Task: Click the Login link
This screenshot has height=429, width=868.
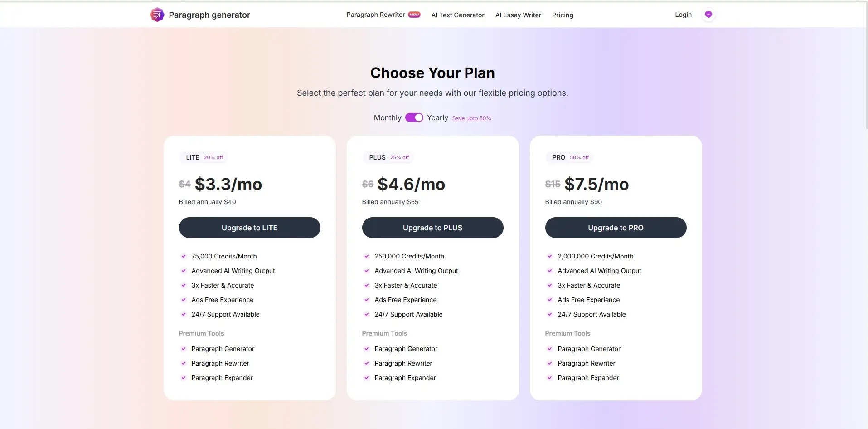Action: pos(683,14)
